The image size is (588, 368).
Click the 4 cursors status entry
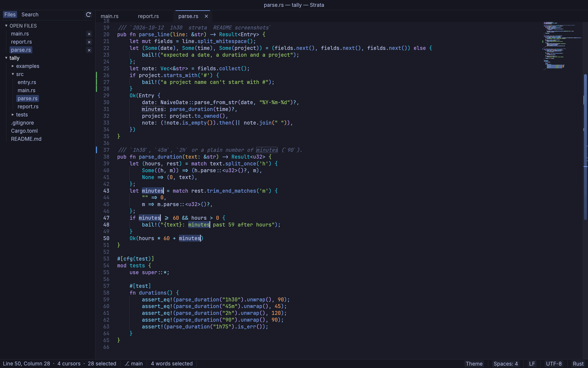[69, 364]
